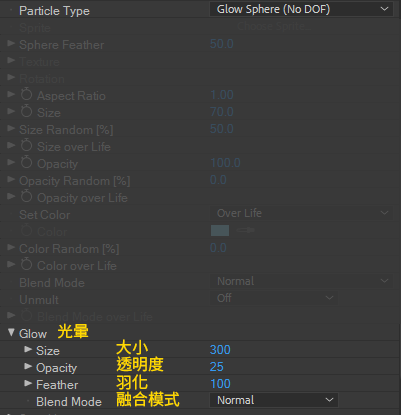Screen dimensions: 401x415
Task: Expand the Texture group
Action: [x=11, y=60]
